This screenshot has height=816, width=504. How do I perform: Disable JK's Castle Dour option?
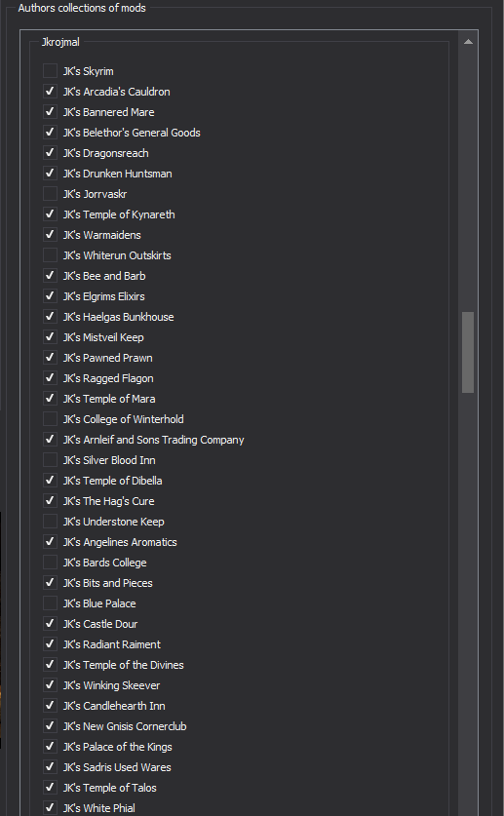click(50, 623)
